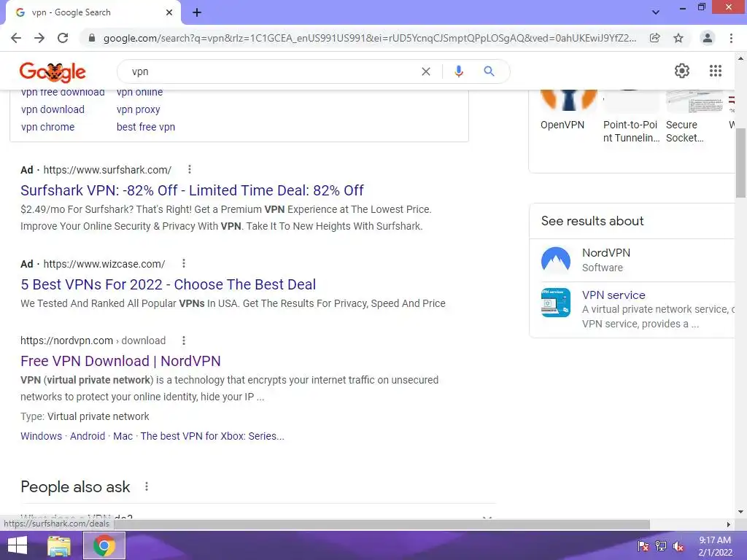Open the tab search chevron
Image resolution: width=747 pixels, height=560 pixels.
(656, 12)
